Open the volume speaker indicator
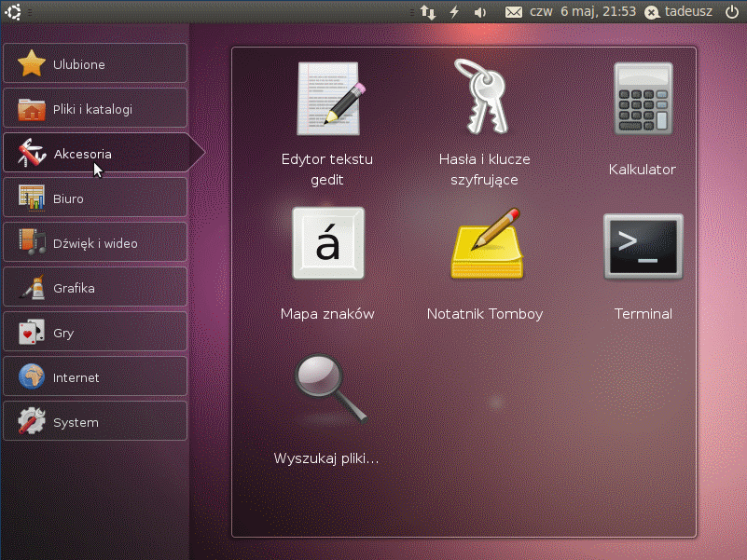Viewport: 747px width, 560px height. point(480,12)
